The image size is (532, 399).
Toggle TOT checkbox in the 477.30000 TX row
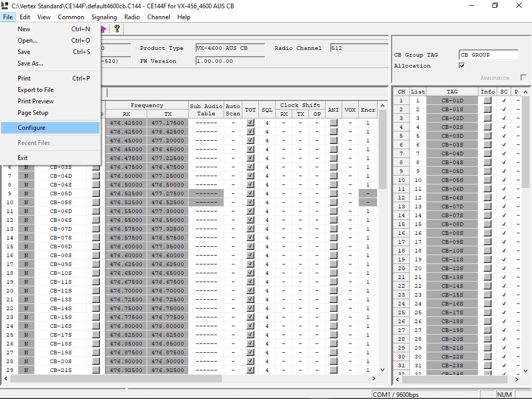tap(250, 211)
